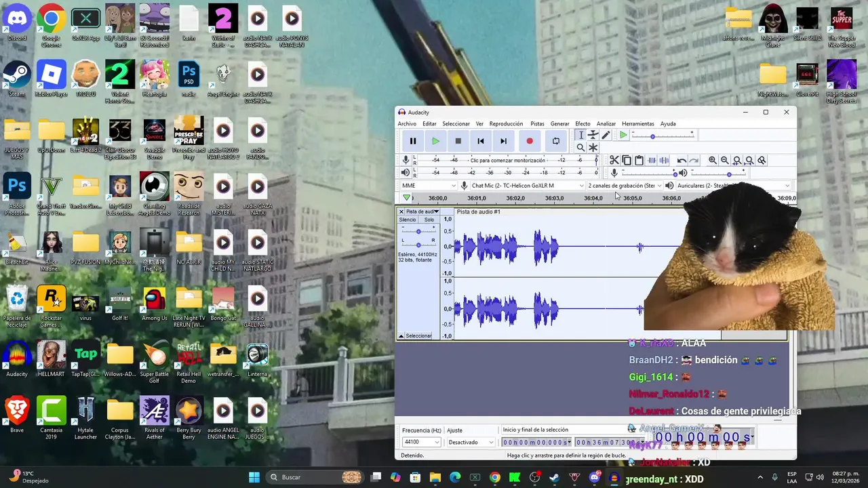This screenshot has width=868, height=488.
Task: Select the Camtasia 2019 desktop icon
Action: coord(52,418)
